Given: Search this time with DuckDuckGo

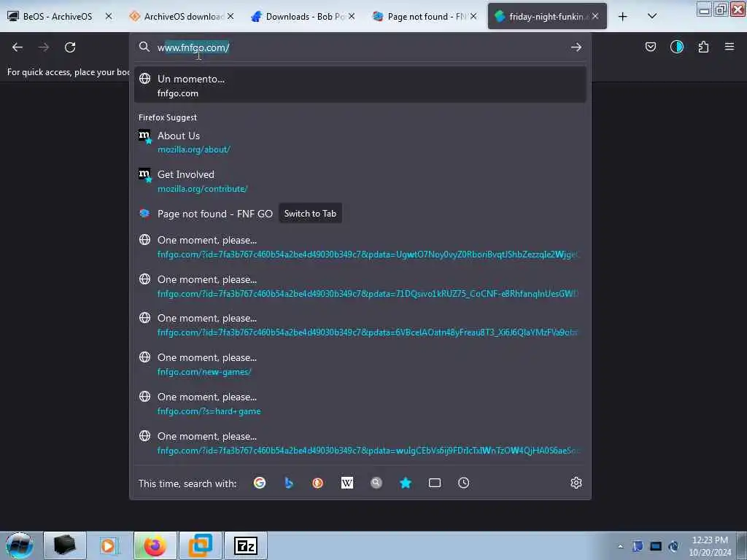Looking at the screenshot, I should (318, 483).
